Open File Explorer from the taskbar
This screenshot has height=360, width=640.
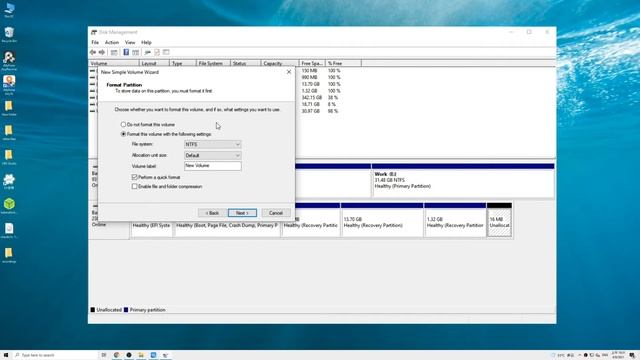[141, 355]
